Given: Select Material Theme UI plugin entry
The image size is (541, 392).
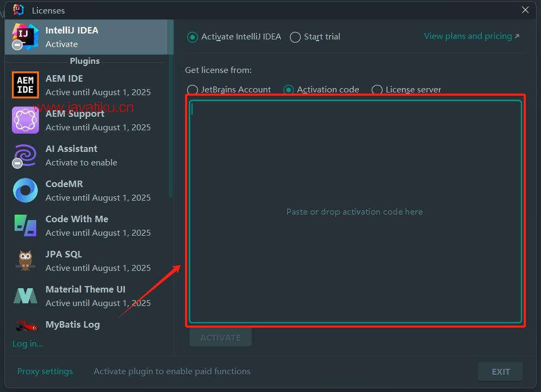Looking at the screenshot, I should pyautogui.click(x=86, y=296).
